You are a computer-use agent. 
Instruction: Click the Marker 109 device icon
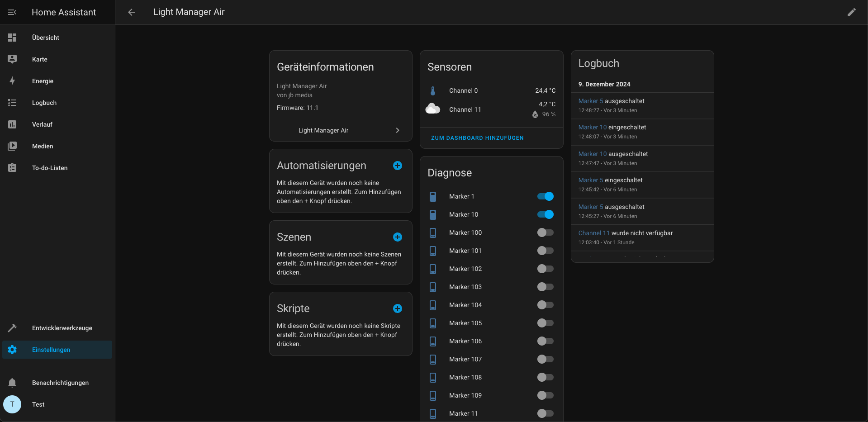tap(433, 395)
